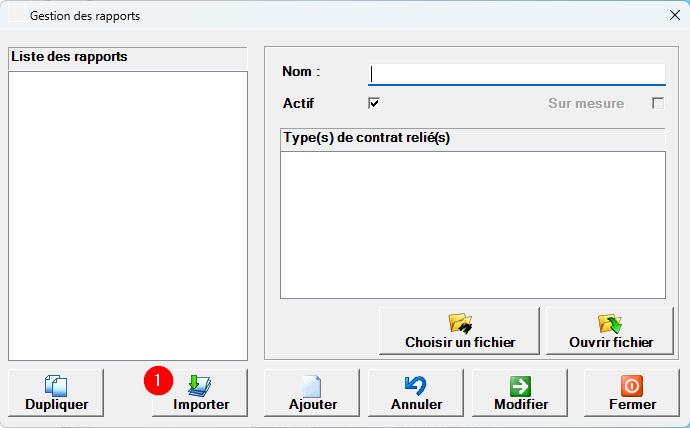Focus the Nom text field
690x428 pixels.
[517, 74]
